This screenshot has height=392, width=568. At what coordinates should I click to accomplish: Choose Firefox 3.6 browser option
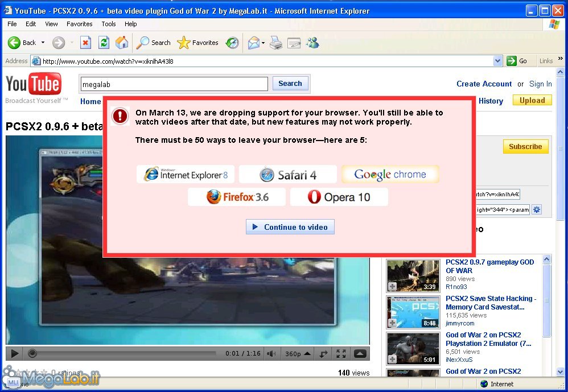click(237, 197)
